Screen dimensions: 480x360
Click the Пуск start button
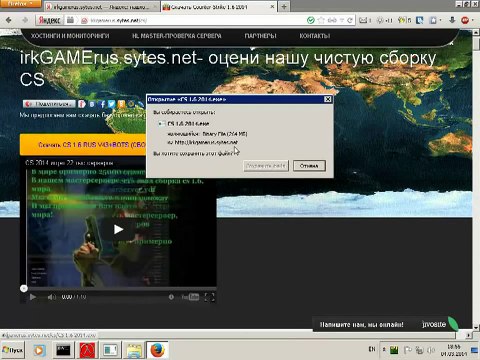(x=12, y=350)
